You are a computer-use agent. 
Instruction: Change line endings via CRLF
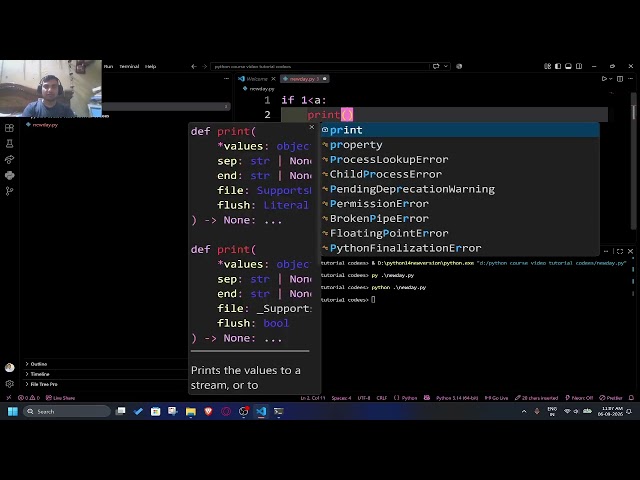[x=382, y=398]
